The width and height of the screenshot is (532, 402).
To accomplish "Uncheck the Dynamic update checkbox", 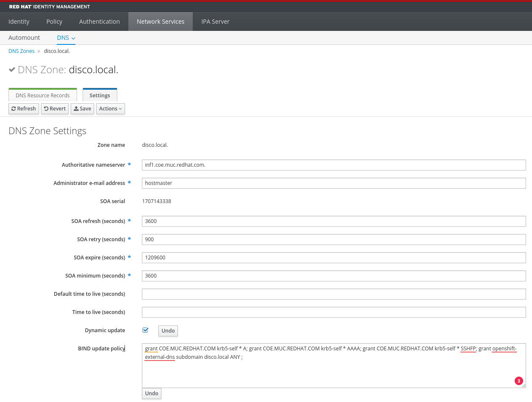I will tap(145, 330).
